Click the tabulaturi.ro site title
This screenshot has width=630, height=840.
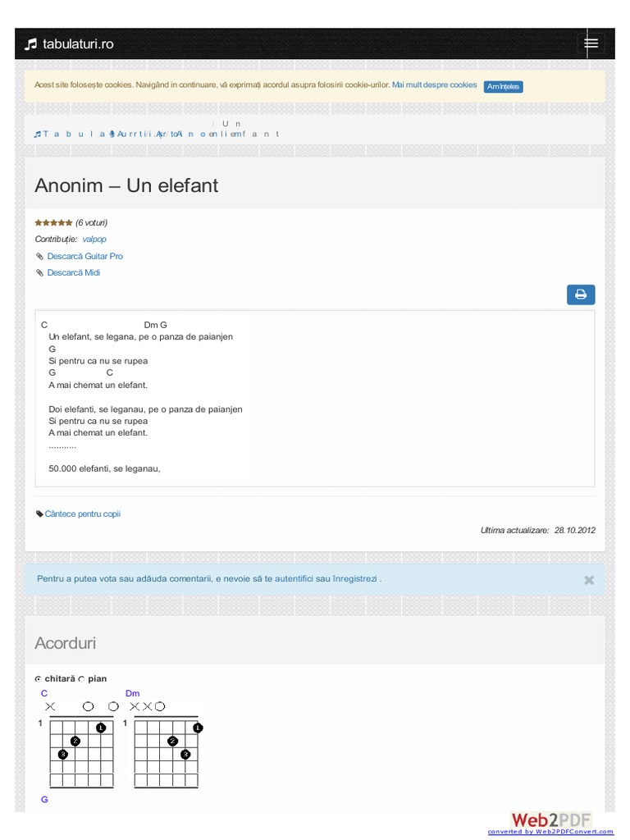click(78, 44)
